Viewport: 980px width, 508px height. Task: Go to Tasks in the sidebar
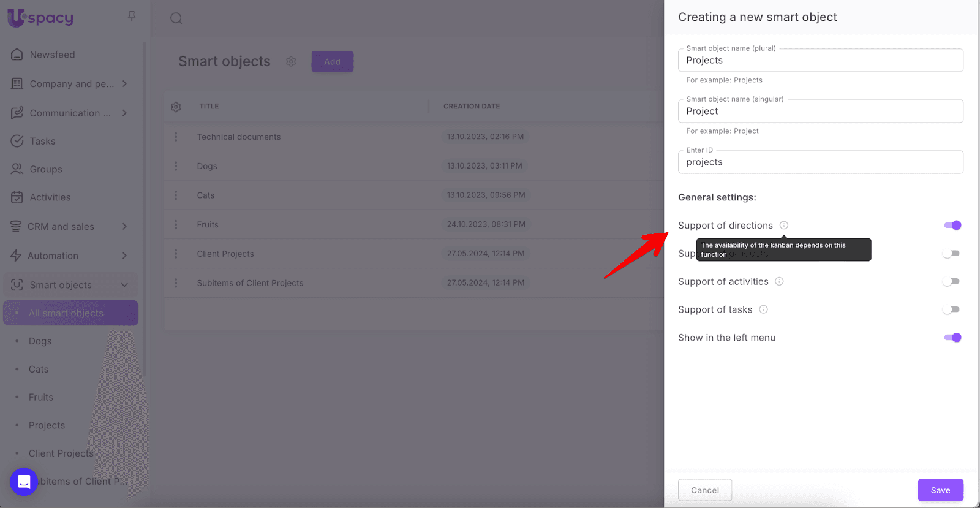42,142
